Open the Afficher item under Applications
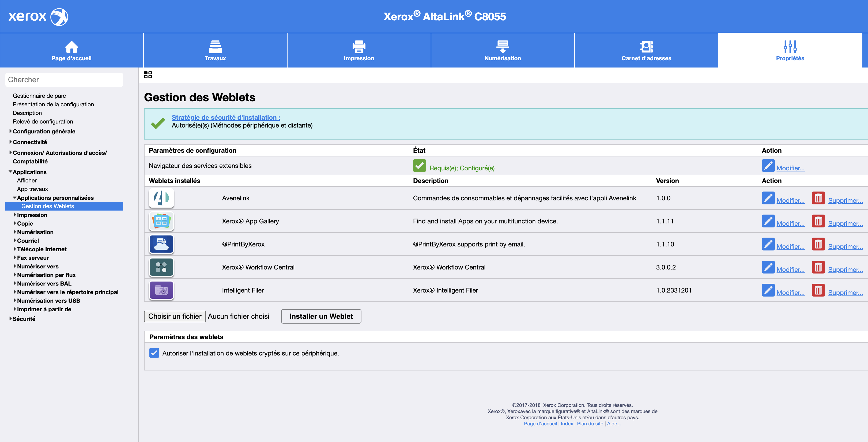The height and width of the screenshot is (442, 868). (27, 180)
